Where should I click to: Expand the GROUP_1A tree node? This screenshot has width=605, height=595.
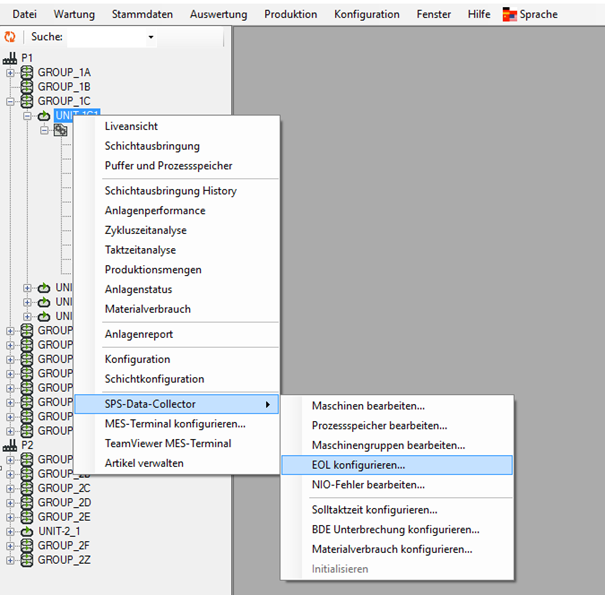click(x=11, y=73)
